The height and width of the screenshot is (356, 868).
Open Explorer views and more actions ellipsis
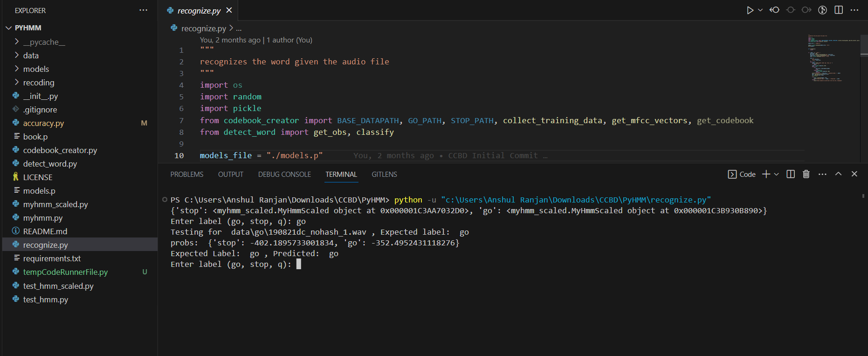coord(144,10)
